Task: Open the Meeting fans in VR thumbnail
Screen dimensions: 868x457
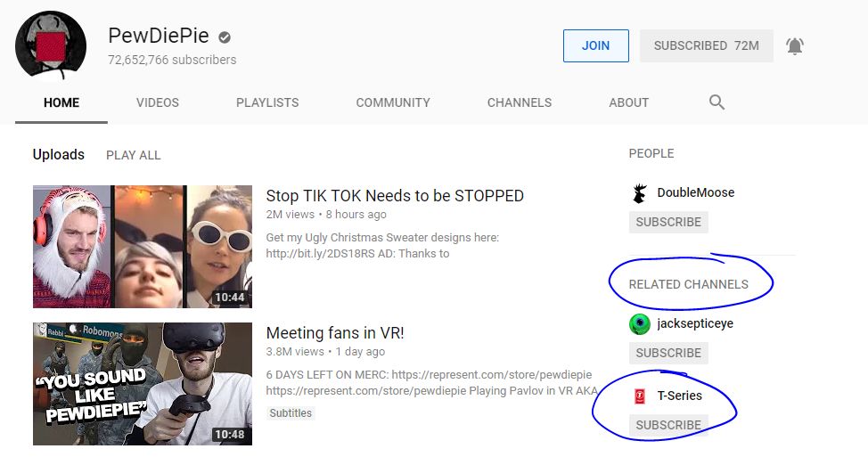Action: tap(143, 384)
